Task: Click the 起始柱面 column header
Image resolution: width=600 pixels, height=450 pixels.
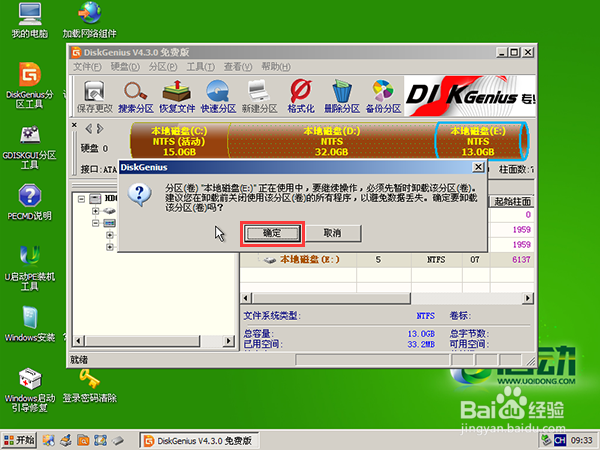Action: pos(512,201)
